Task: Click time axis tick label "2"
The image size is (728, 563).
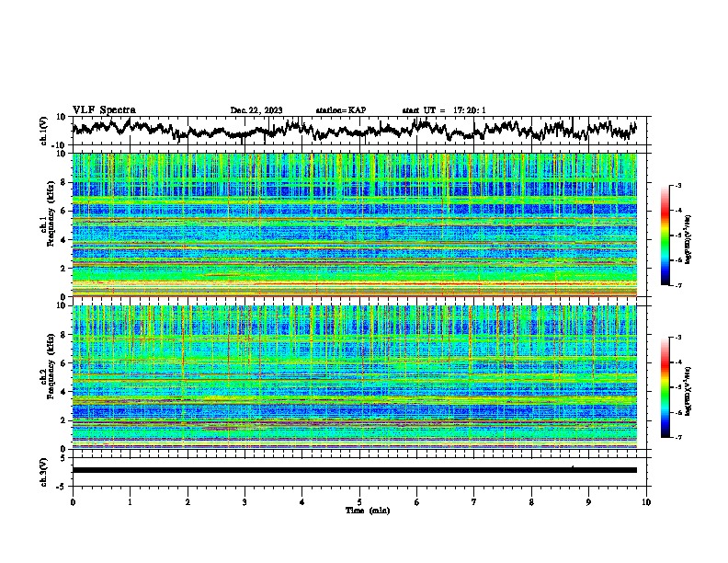Action: (x=188, y=502)
